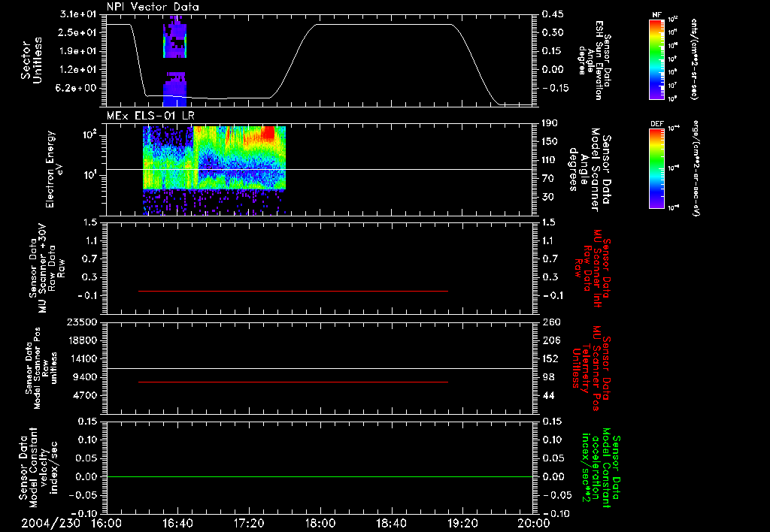Click the white Model Scanner Pos line
This screenshot has width=770, height=532.
pyautogui.click(x=320, y=368)
